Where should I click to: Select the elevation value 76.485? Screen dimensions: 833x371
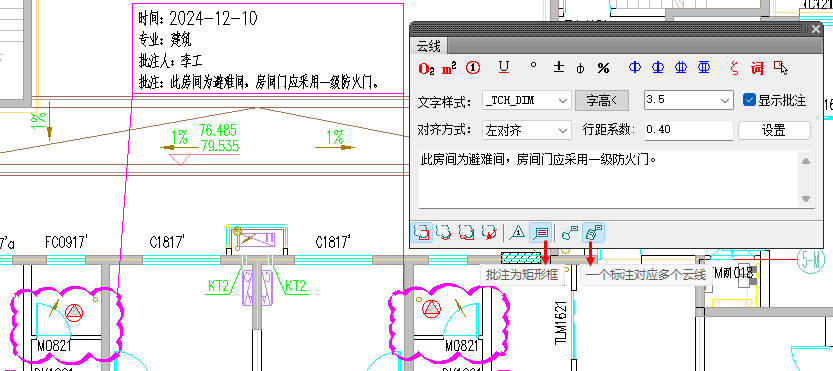click(218, 130)
